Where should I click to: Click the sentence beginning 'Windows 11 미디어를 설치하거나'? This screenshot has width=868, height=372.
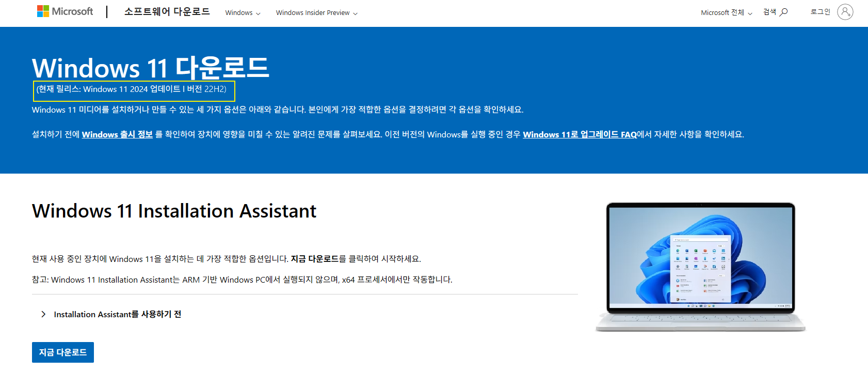[x=278, y=110]
